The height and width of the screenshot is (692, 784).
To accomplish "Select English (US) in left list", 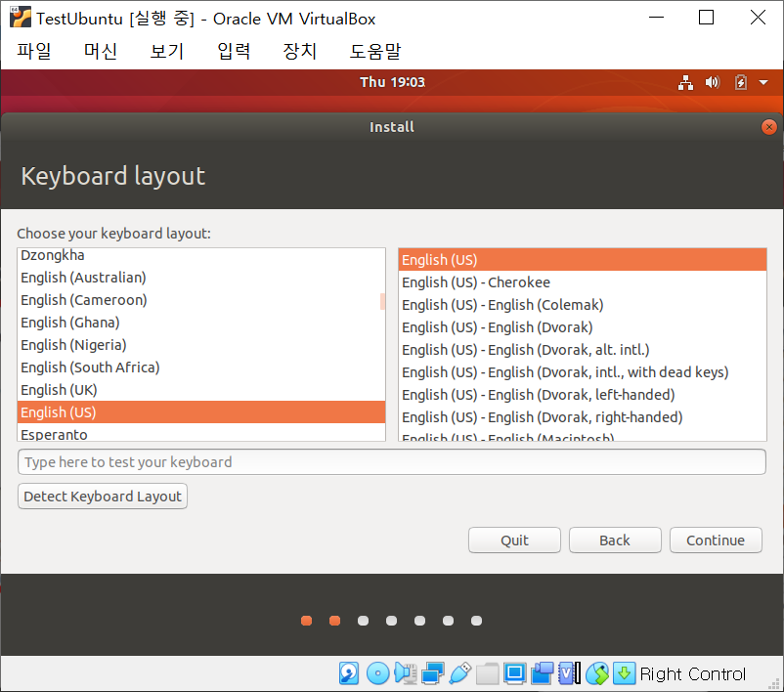I will (201, 412).
